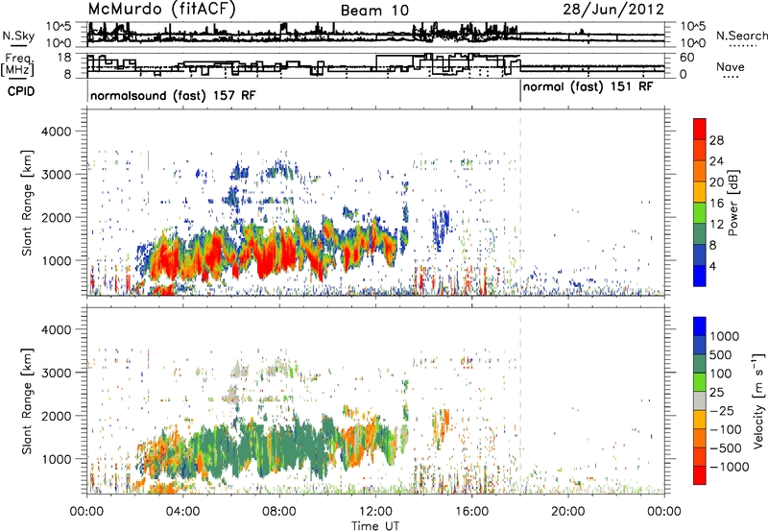
Task: Click the 'Slant Range [km]' label of power panel
Action: pos(27,203)
